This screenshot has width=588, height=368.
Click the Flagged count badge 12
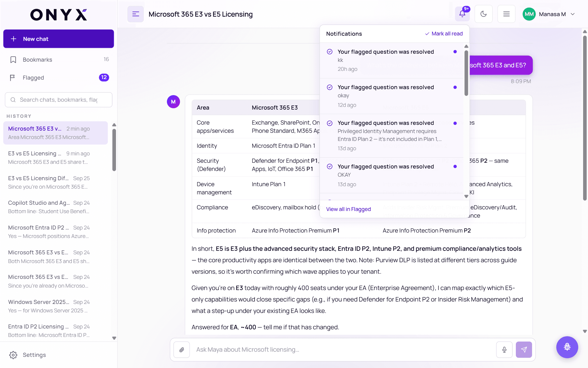(104, 77)
